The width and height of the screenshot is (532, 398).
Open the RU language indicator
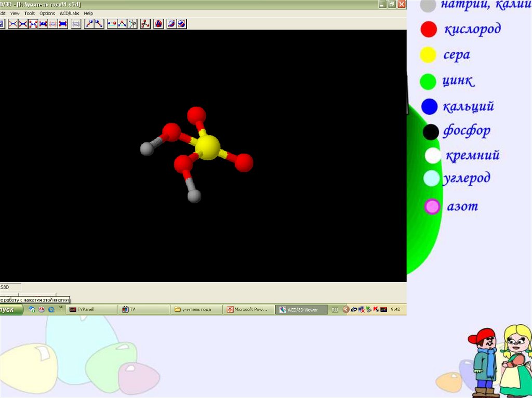click(335, 310)
